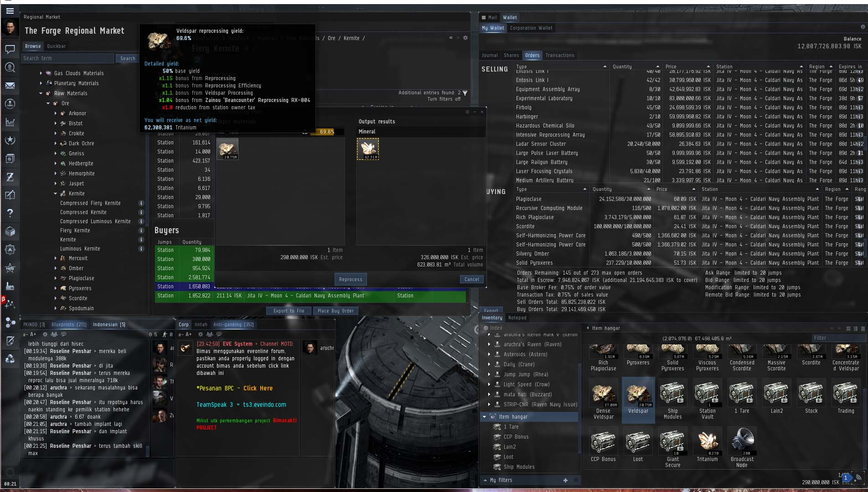Open the Help question mark icon
This screenshot has width=868, height=492.
[10, 213]
